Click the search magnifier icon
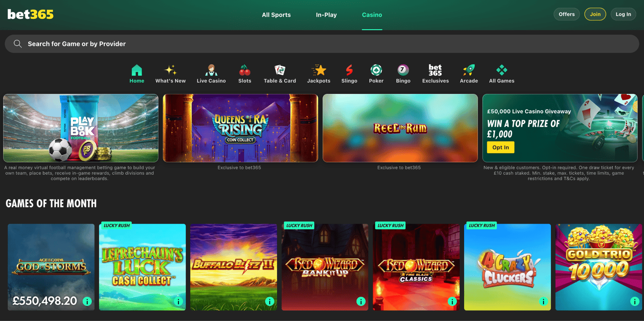 [18, 44]
